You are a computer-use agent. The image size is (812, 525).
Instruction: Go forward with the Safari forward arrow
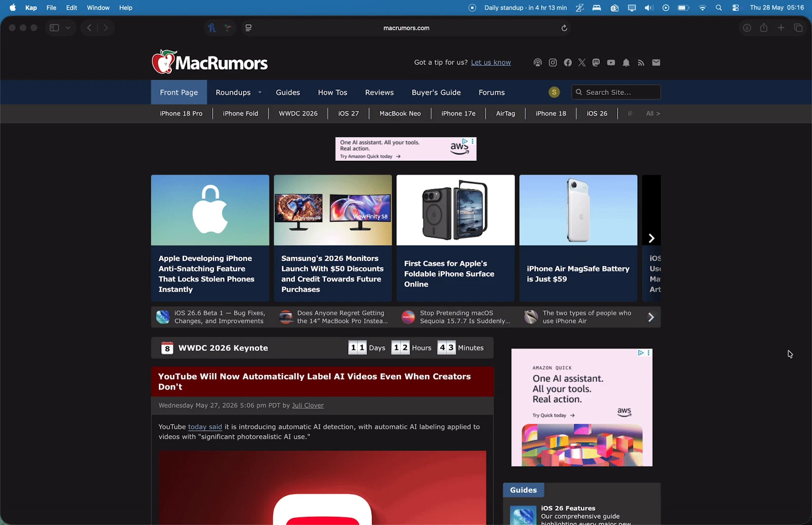106,28
